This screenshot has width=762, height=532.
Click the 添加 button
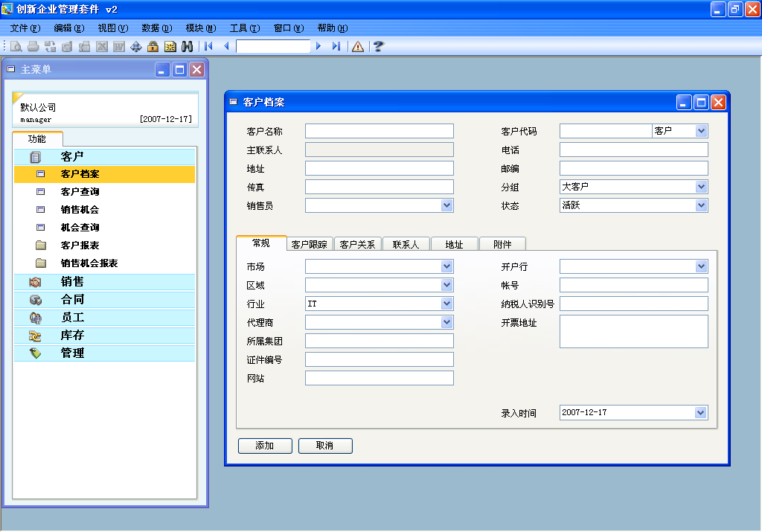pos(265,446)
